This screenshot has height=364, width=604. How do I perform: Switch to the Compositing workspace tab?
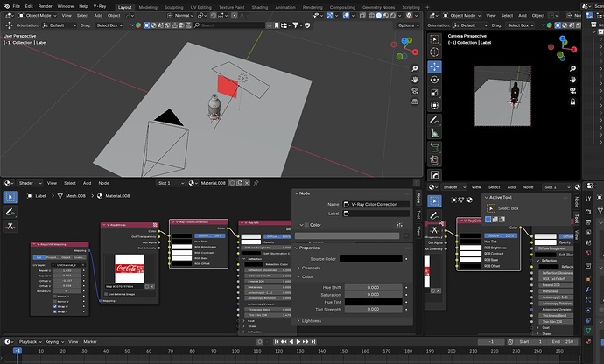pos(342,7)
